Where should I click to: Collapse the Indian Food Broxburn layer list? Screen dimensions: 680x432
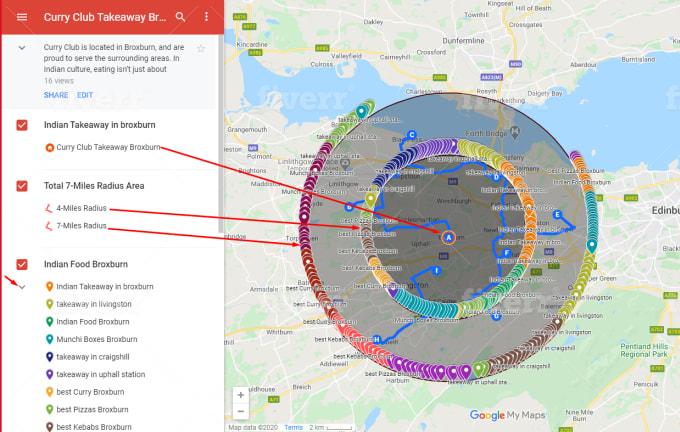coord(22,287)
